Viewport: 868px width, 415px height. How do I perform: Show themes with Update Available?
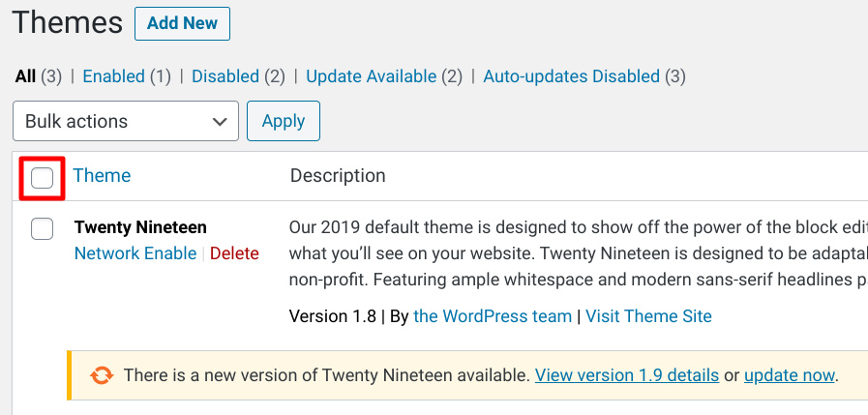pyautogui.click(x=372, y=76)
